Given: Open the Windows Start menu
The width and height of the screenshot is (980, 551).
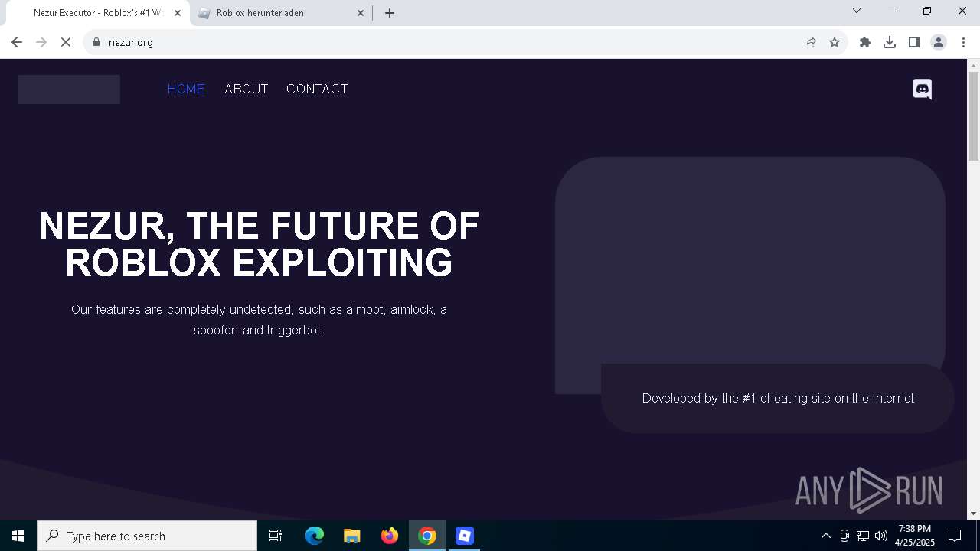Looking at the screenshot, I should click(18, 536).
